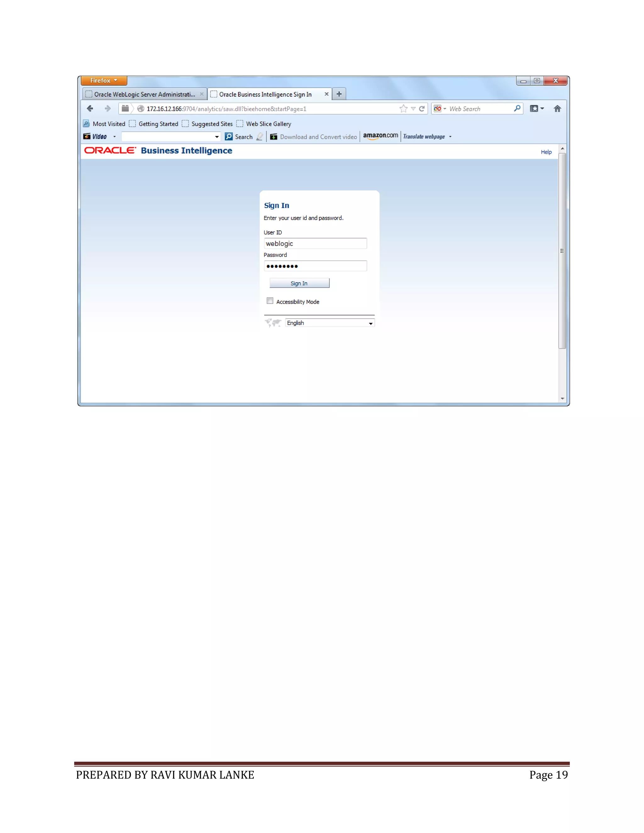
Task: Open the English language dropdown
Action: (x=330, y=323)
